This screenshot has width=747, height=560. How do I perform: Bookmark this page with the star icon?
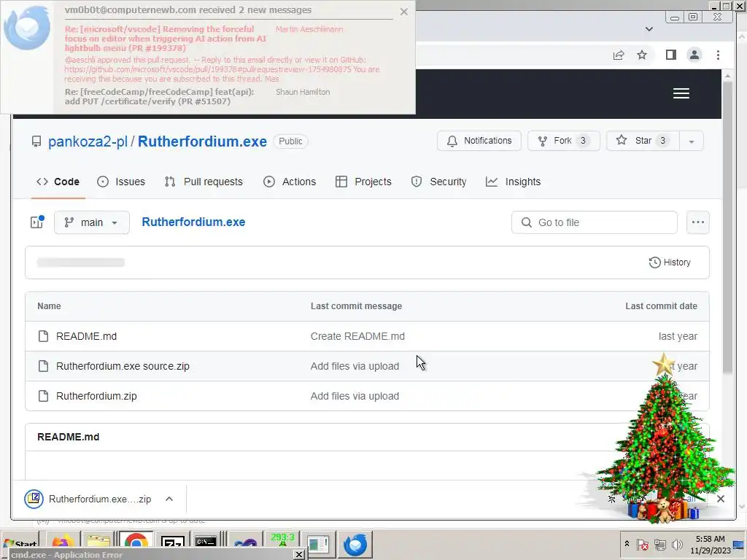(642, 55)
